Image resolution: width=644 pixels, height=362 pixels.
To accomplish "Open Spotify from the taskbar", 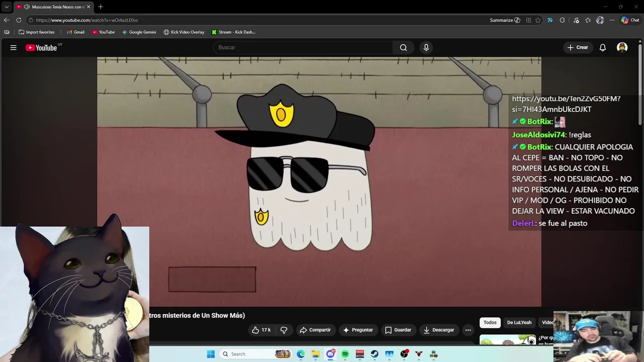I will tap(345, 354).
